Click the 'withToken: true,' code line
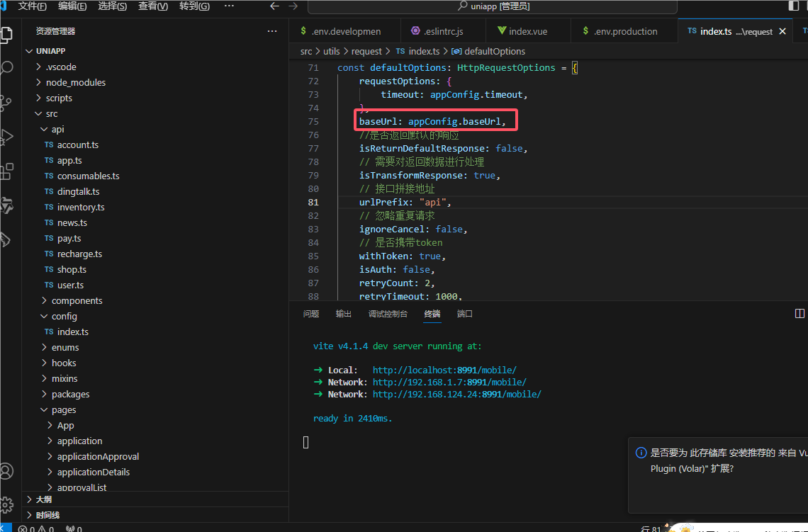The width and height of the screenshot is (808, 532). tap(402, 256)
